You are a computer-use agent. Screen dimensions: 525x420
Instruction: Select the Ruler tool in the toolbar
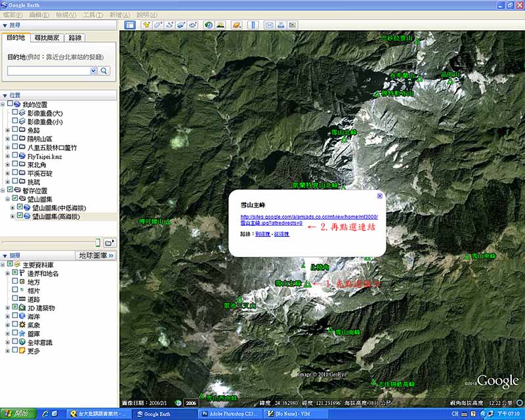coord(253,25)
